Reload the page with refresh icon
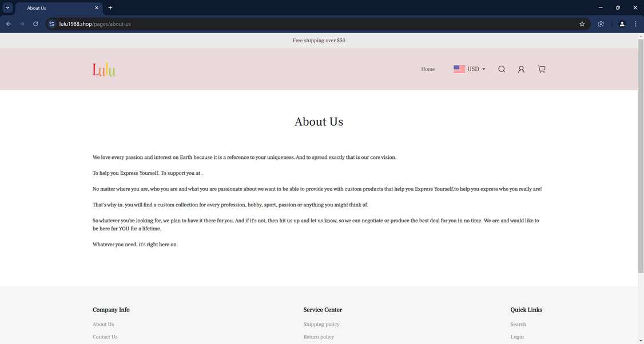 tap(35, 24)
